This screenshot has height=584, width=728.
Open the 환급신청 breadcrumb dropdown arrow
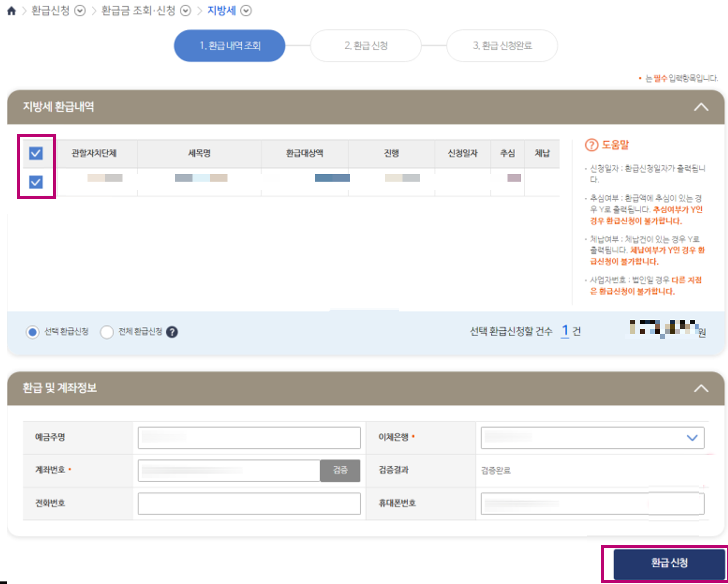80,11
